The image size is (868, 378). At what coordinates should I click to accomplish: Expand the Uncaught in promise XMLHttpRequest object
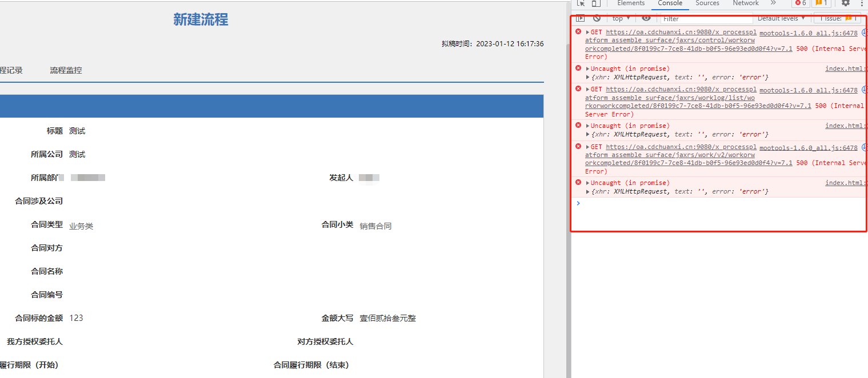[587, 77]
